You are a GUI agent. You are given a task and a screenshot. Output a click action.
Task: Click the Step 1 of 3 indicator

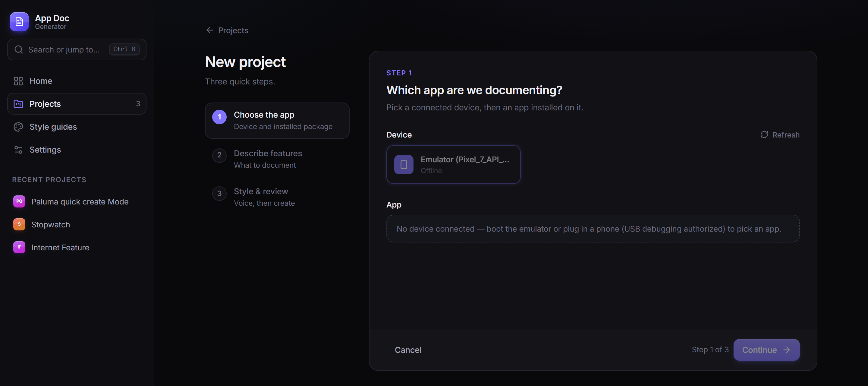coord(710,350)
